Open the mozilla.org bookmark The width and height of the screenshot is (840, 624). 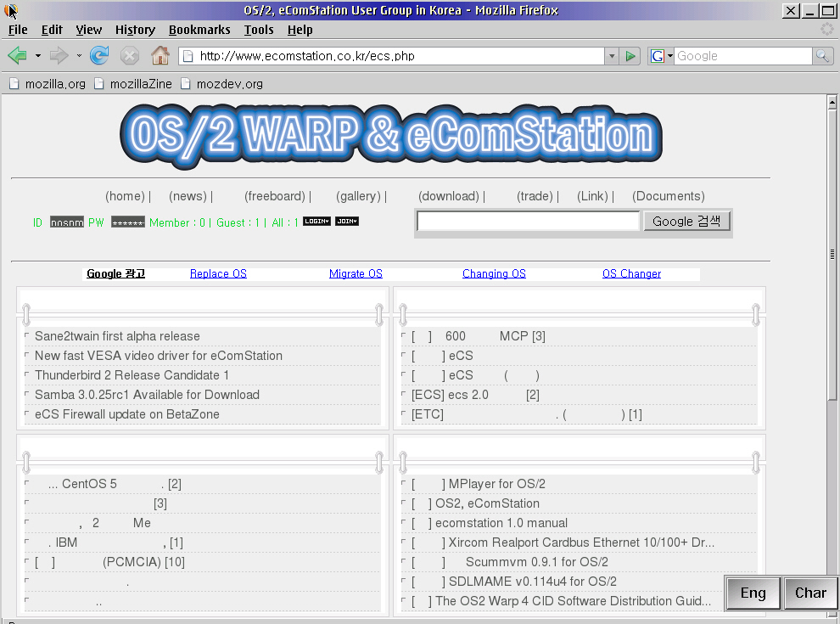pyautogui.click(x=48, y=84)
